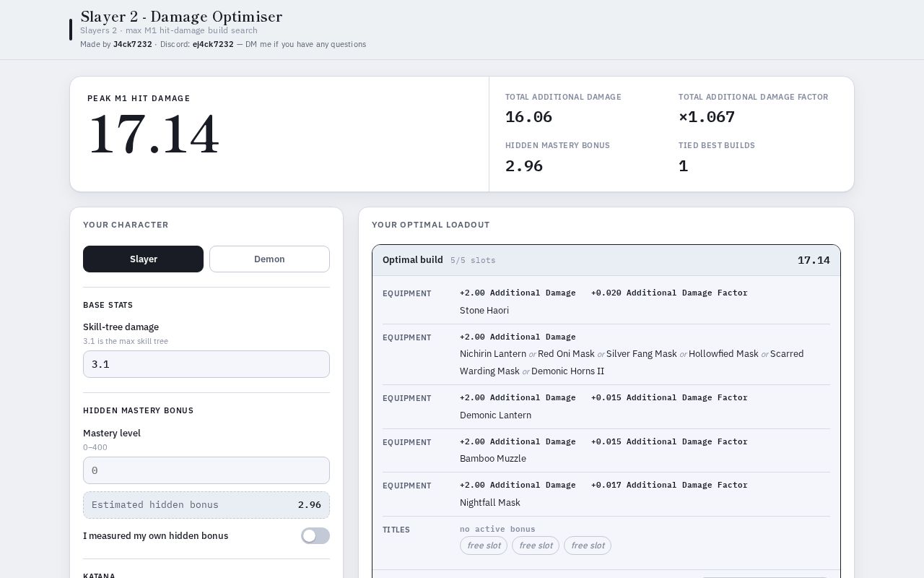
Task: Click the Optimal build header row
Action: (x=606, y=260)
